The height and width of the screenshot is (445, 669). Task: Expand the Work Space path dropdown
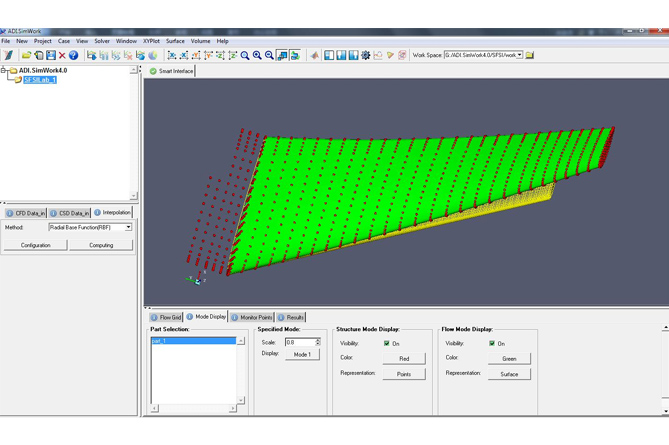tap(519, 56)
